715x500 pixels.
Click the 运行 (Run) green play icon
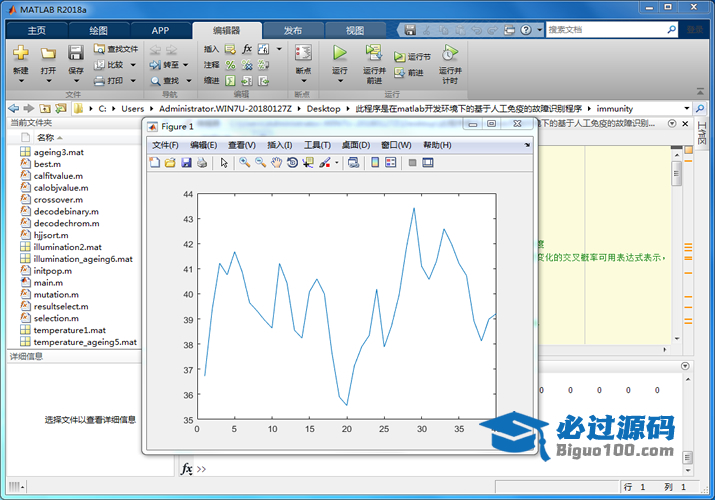pos(339,53)
